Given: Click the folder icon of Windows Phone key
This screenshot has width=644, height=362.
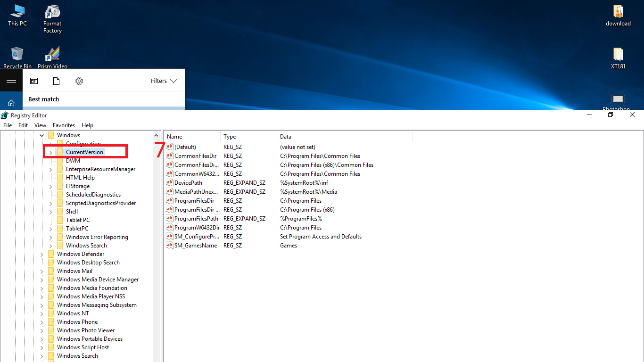Looking at the screenshot, I should click(51, 322).
